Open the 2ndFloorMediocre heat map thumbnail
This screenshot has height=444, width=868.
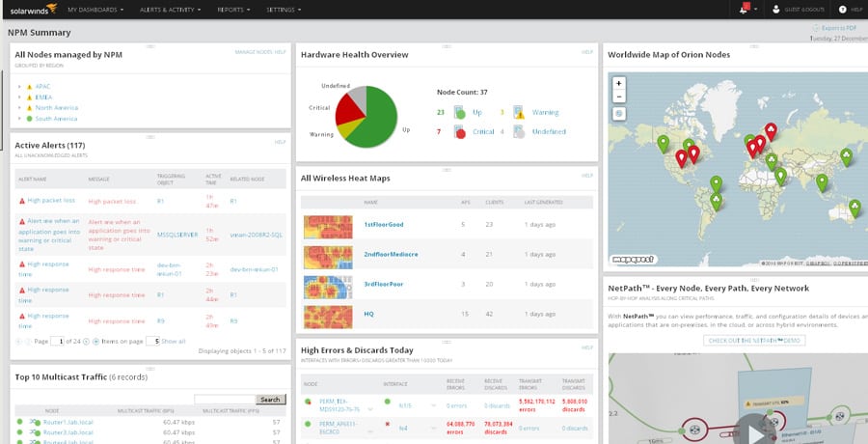pyautogui.click(x=328, y=257)
